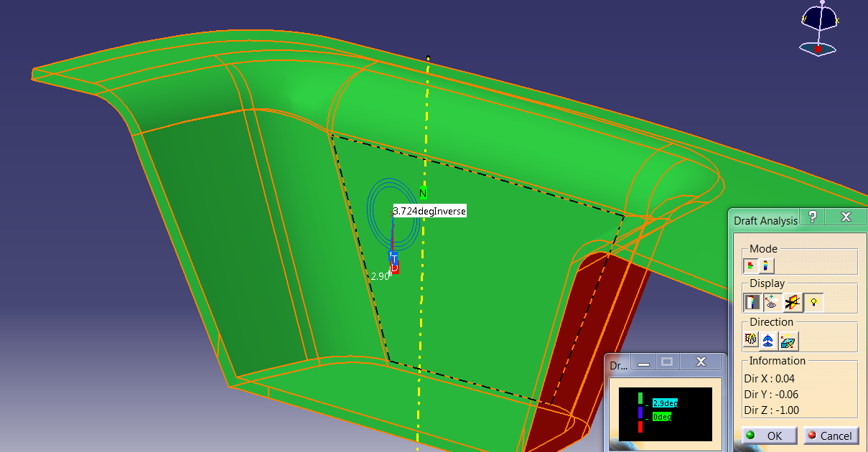Click the N arrow on the draft compass
The width and height of the screenshot is (868, 452).
[x=422, y=193]
